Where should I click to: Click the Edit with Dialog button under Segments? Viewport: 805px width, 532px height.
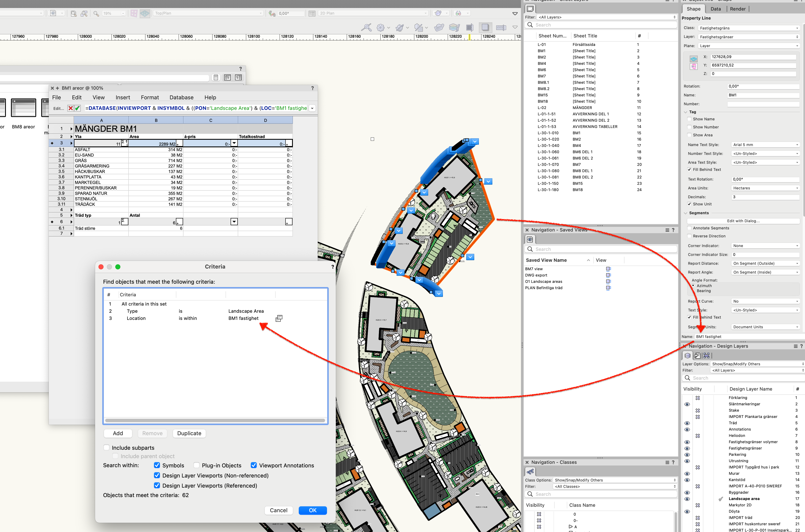click(x=743, y=221)
